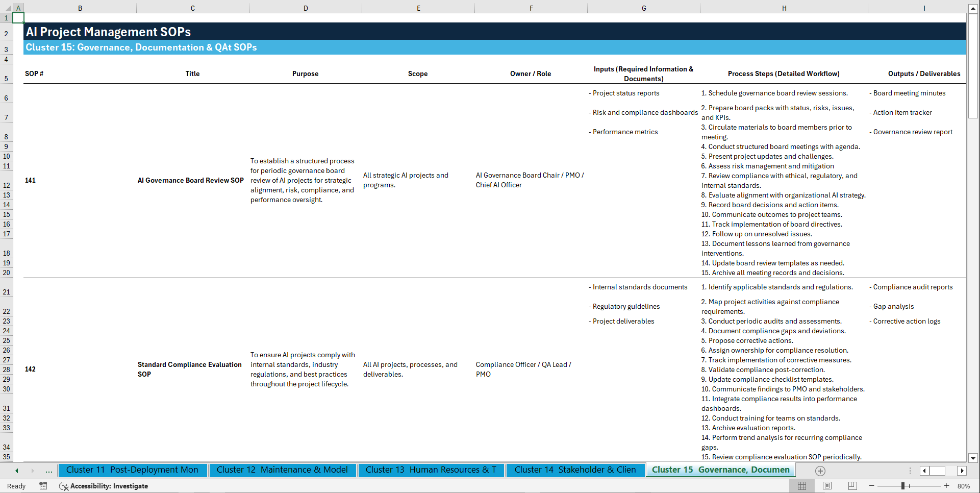Open the Accessibility checker from the status bar

pyautogui.click(x=104, y=486)
